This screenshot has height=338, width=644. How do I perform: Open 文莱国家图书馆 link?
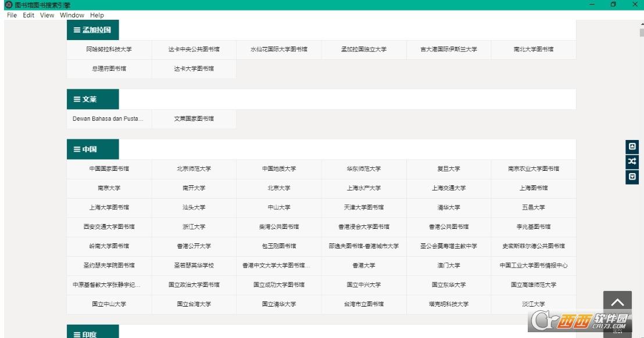(x=194, y=118)
